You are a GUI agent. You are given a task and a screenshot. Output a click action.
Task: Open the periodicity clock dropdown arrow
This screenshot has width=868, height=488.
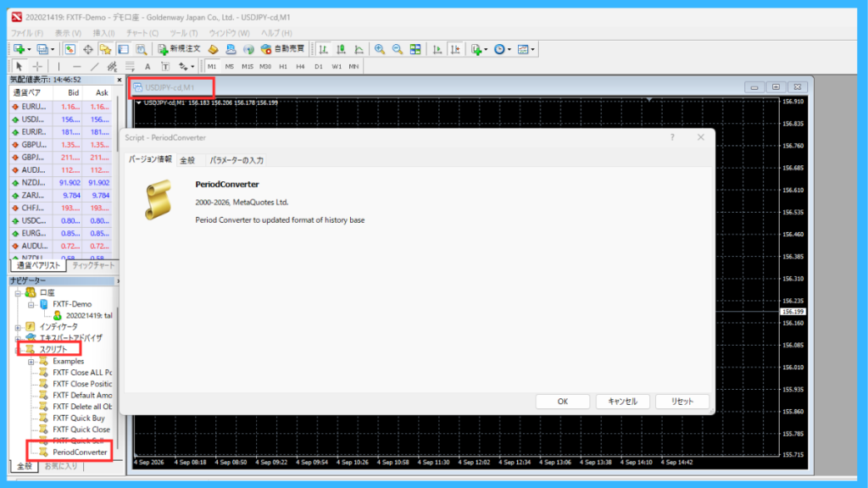(x=509, y=49)
